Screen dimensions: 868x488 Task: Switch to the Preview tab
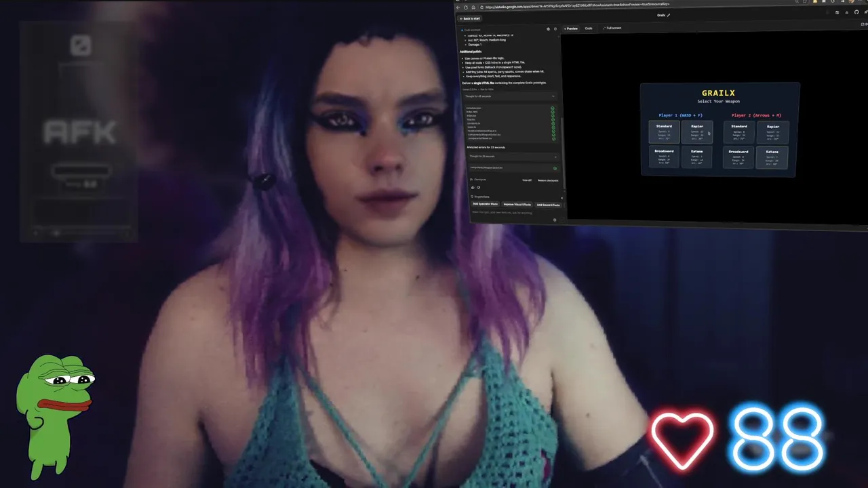pyautogui.click(x=571, y=28)
